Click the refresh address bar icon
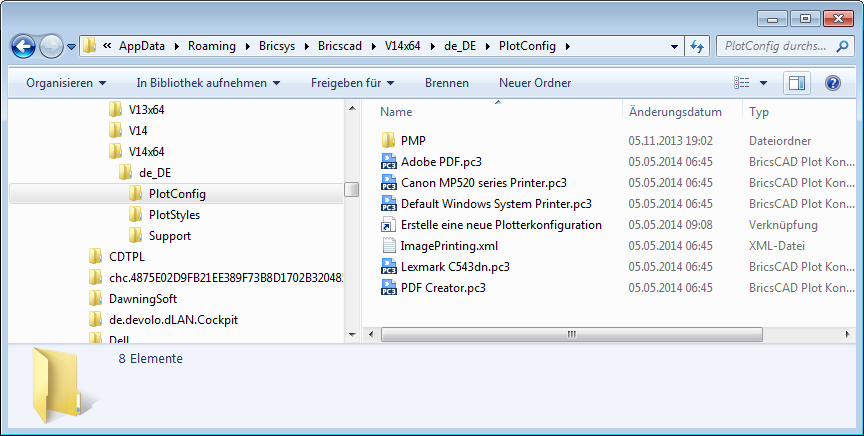The height and width of the screenshot is (436, 864). [x=697, y=46]
